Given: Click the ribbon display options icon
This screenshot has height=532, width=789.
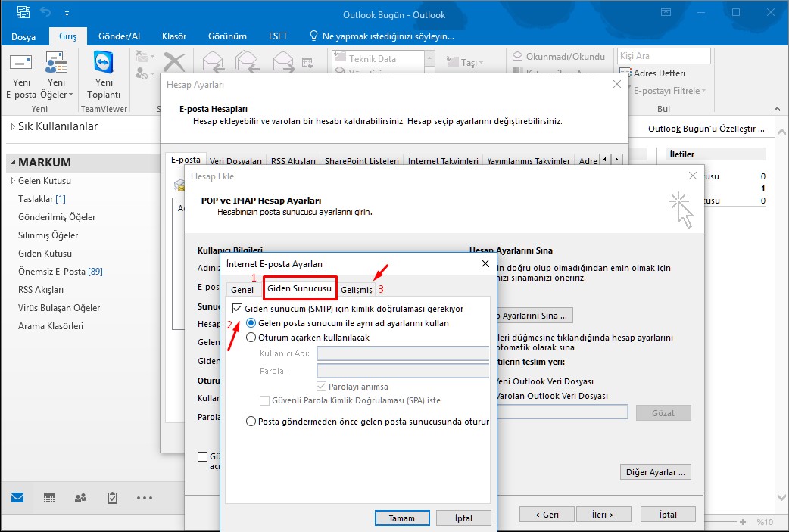Looking at the screenshot, I should coord(666,12).
